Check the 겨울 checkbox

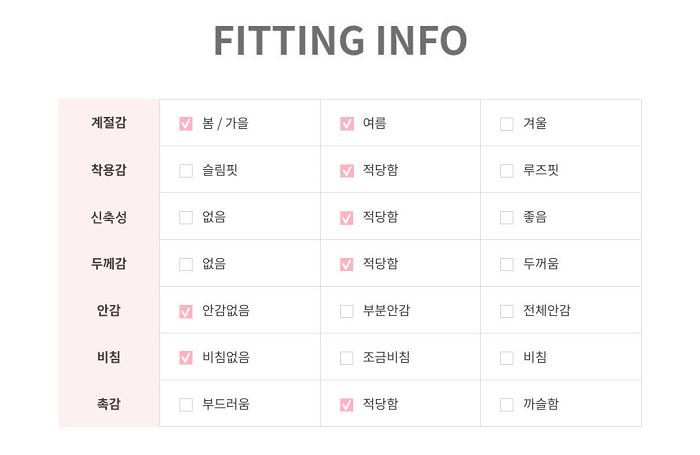pyautogui.click(x=507, y=124)
